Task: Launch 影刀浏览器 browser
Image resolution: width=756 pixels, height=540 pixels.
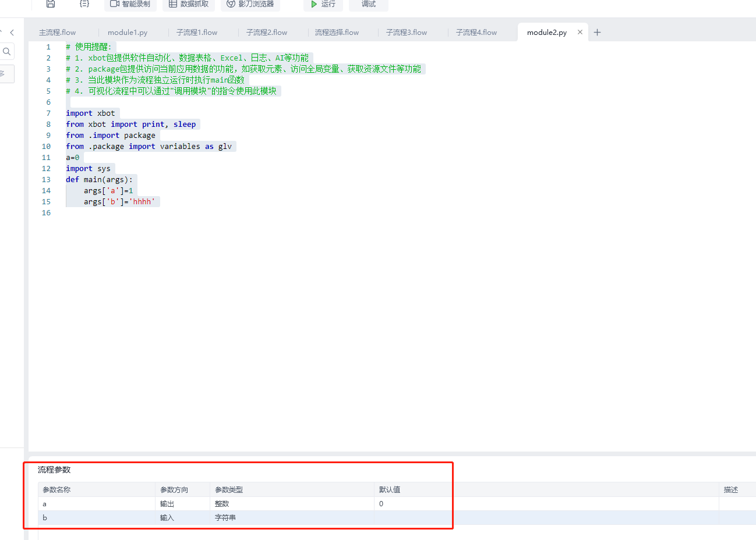Action: coord(250,4)
